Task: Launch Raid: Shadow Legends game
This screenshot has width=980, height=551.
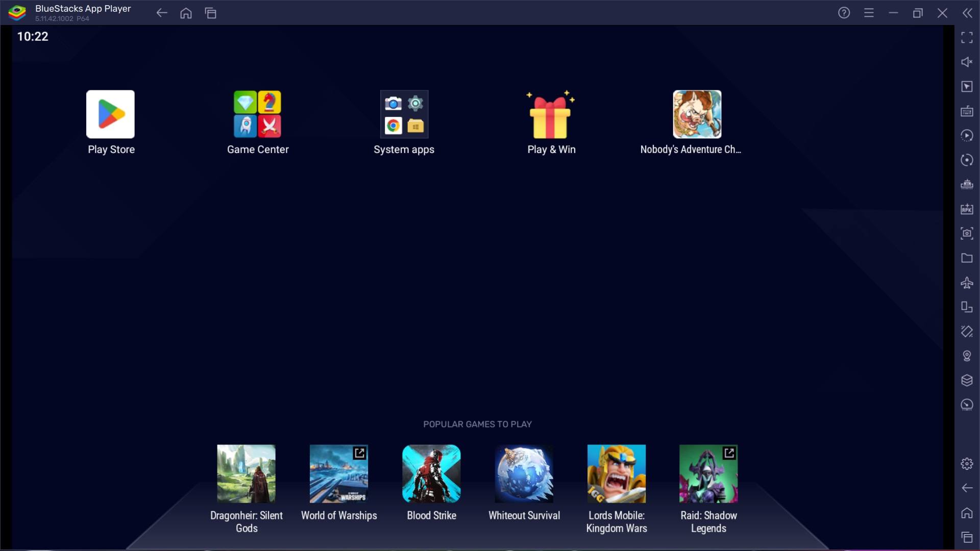Action: point(709,473)
